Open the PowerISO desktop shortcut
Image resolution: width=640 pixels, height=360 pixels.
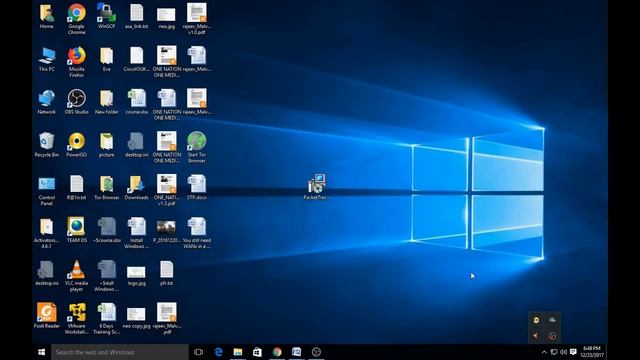click(76, 144)
